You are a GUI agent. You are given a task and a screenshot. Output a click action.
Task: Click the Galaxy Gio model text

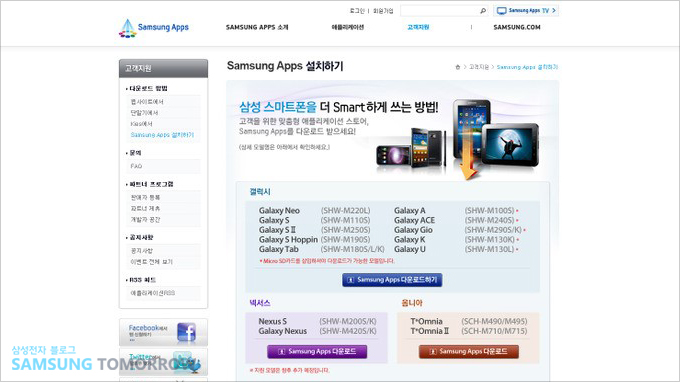coord(413,230)
